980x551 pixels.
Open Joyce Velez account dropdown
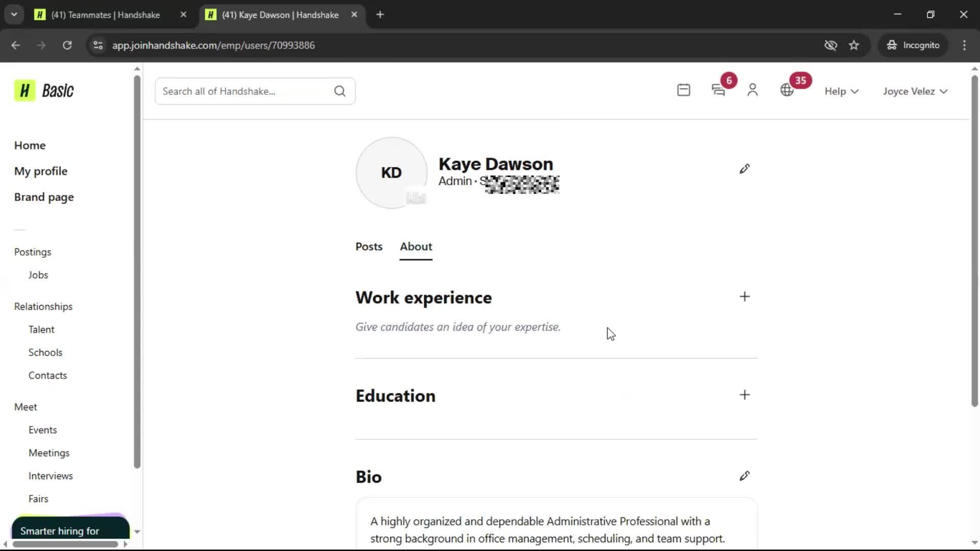pos(915,91)
